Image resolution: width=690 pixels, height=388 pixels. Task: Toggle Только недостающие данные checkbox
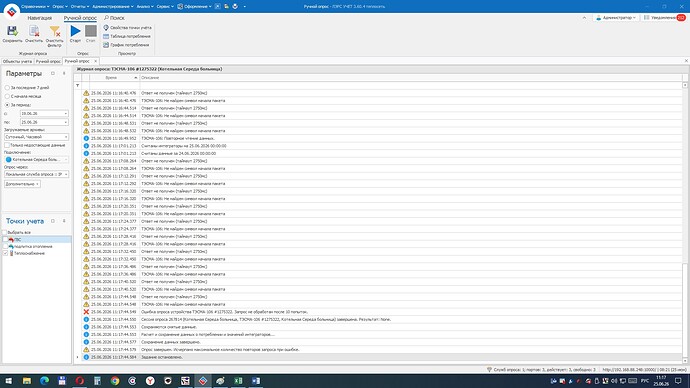point(7,145)
